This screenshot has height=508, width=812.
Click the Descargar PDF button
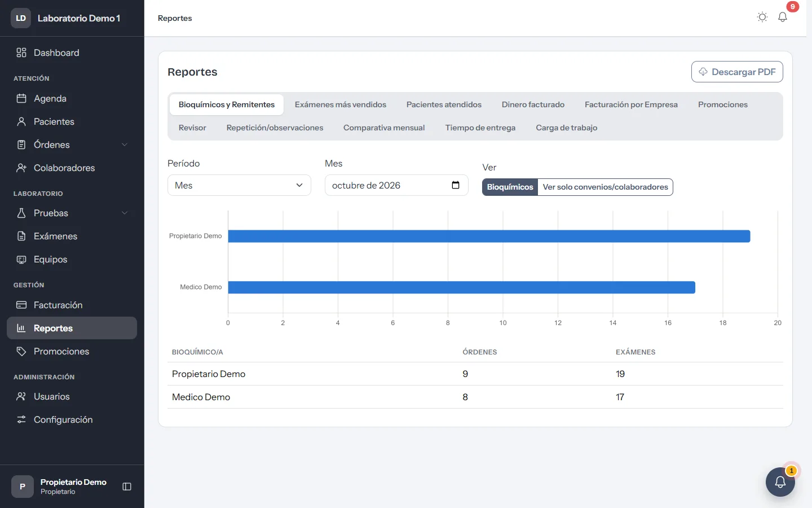(x=737, y=72)
